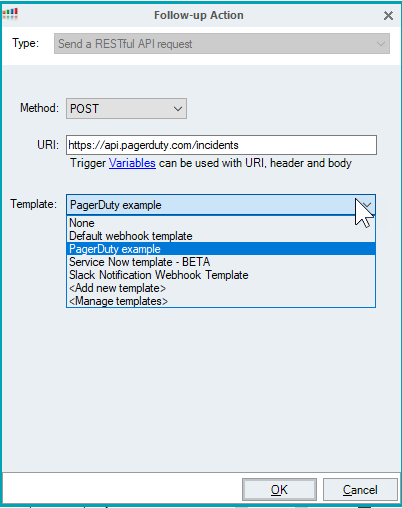Collapse the Template dropdown with its arrow

[367, 205]
